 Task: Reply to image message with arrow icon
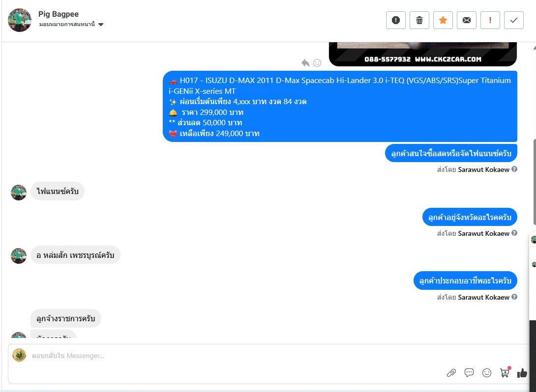(x=305, y=63)
